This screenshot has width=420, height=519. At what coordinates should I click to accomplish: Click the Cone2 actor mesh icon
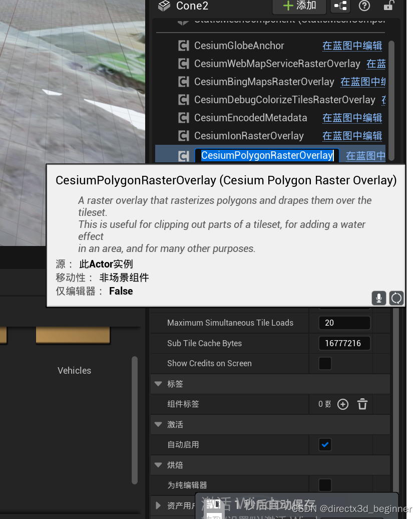(x=164, y=6)
